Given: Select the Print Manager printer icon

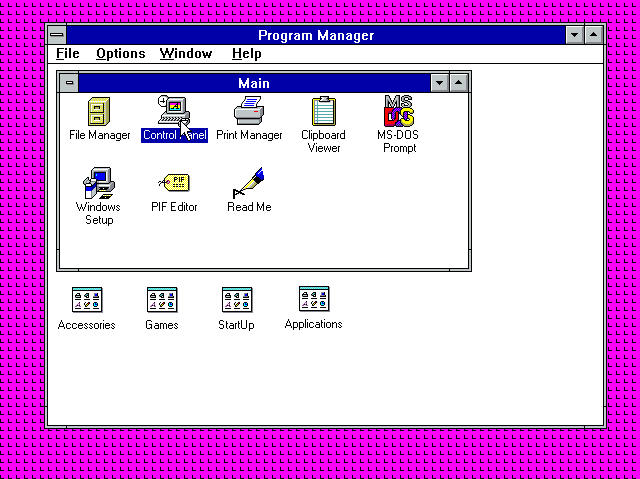Looking at the screenshot, I should coord(249,111).
